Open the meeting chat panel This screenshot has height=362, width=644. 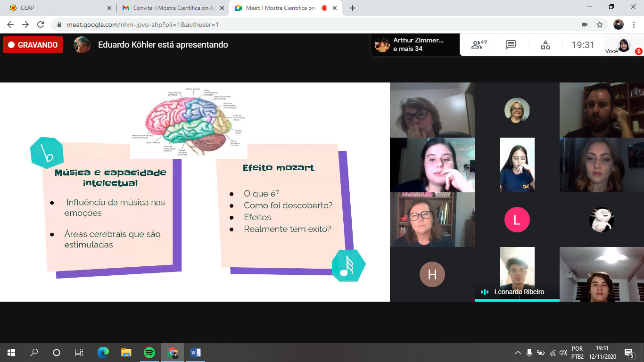click(x=511, y=45)
